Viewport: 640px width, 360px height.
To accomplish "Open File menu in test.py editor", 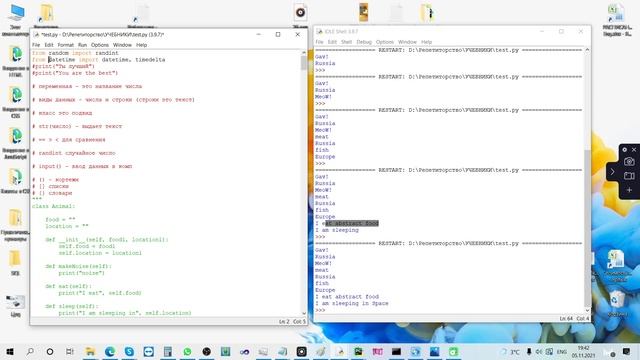I will tap(36, 45).
